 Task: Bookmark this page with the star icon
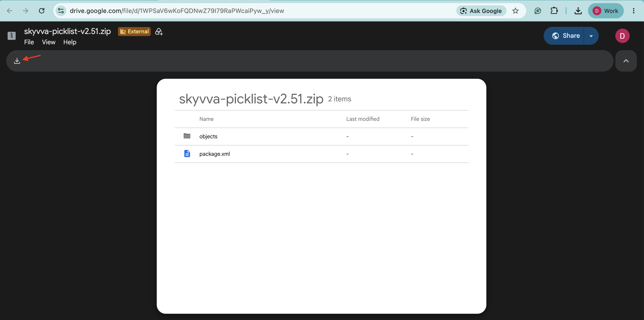coord(515,11)
